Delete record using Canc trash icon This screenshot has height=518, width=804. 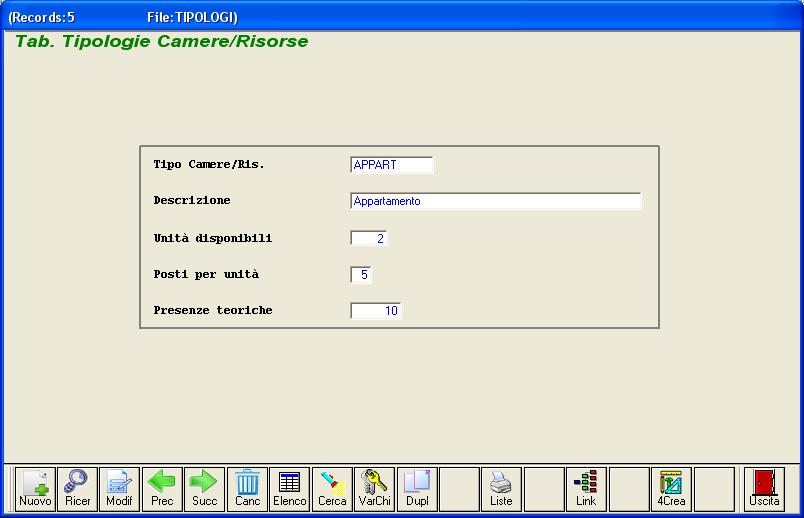tap(247, 488)
